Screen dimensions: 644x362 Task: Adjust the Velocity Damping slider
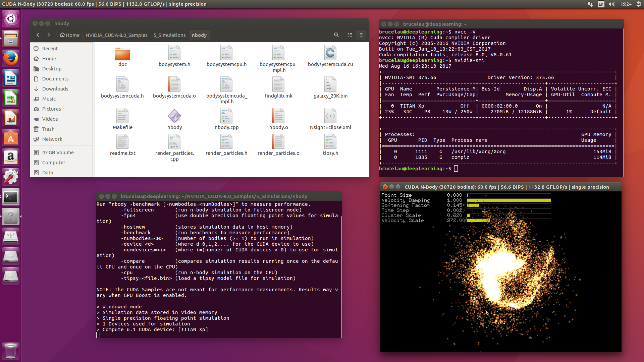tap(509, 200)
